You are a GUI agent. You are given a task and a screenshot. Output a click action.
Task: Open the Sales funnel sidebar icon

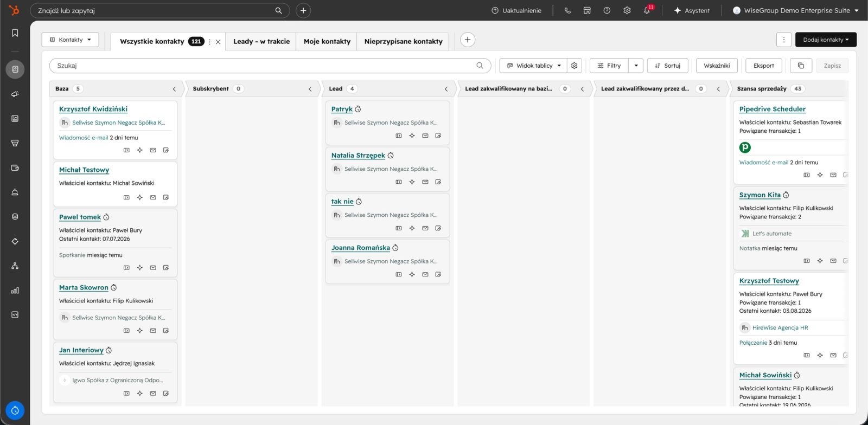pyautogui.click(x=15, y=143)
